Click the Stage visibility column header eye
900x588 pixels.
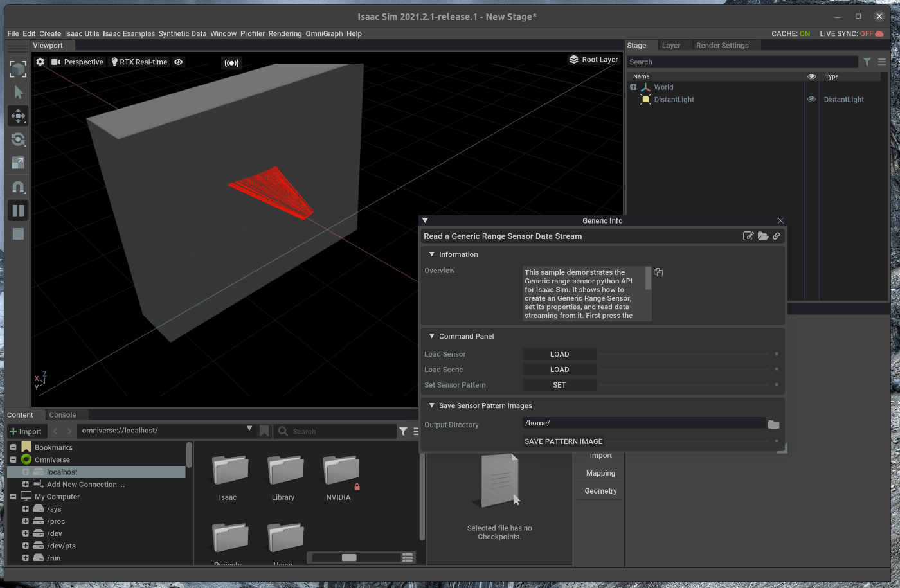click(x=811, y=76)
